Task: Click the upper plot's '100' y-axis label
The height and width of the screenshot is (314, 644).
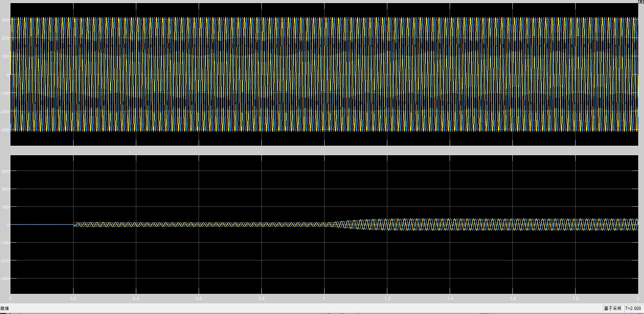Action: pyautogui.click(x=6, y=56)
